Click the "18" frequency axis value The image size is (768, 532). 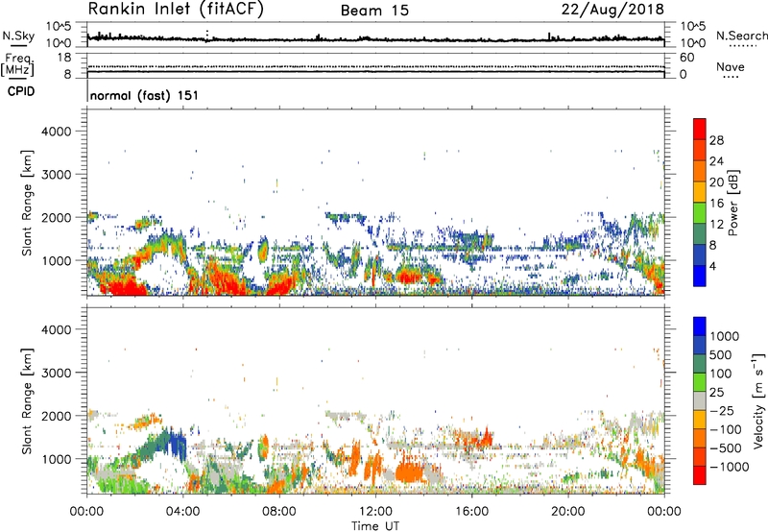coord(63,58)
